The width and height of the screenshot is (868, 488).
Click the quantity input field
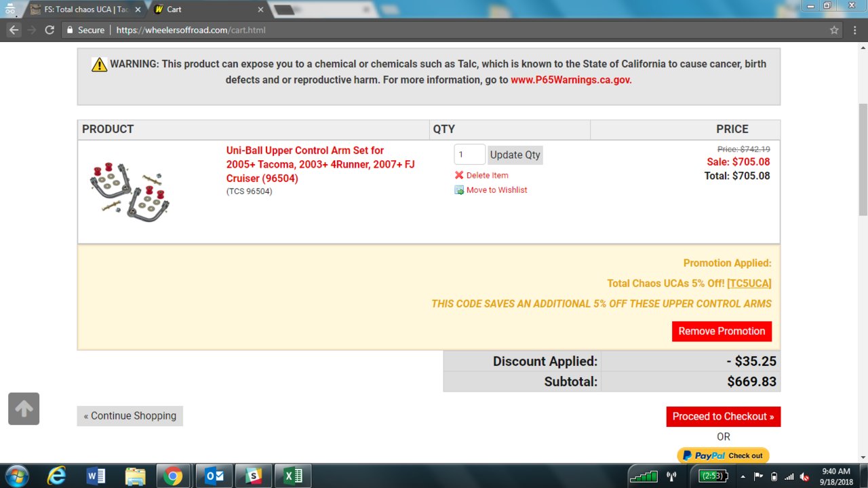pyautogui.click(x=469, y=155)
